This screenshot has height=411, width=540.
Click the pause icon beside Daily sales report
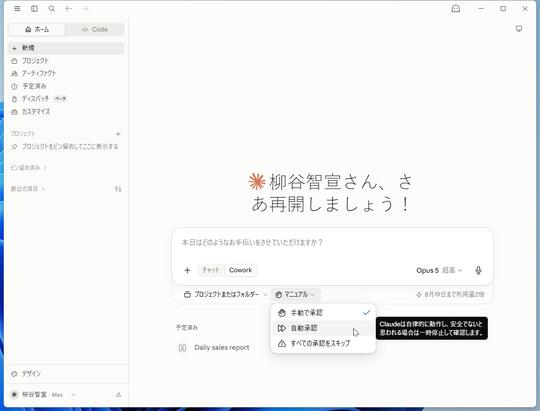point(182,348)
